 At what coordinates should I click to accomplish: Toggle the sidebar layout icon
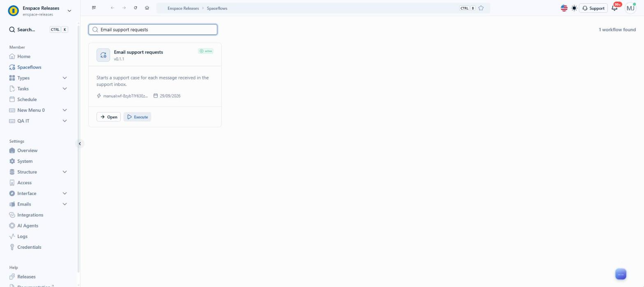[94, 8]
